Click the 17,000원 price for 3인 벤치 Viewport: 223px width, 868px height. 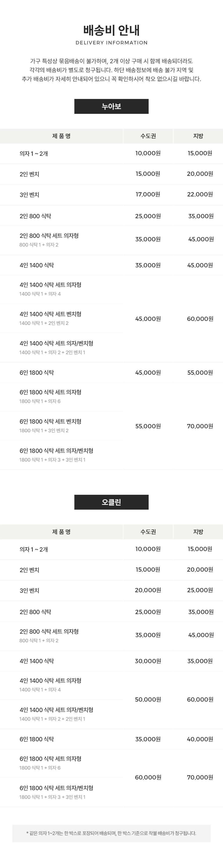click(x=148, y=194)
